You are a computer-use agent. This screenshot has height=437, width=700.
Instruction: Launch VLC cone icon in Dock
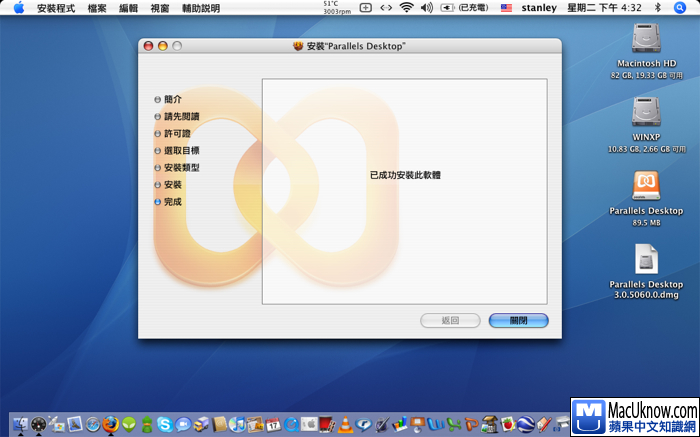click(345, 424)
